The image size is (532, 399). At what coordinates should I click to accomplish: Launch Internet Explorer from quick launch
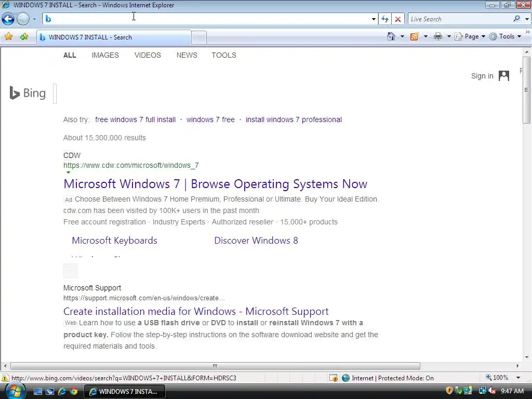click(62, 391)
